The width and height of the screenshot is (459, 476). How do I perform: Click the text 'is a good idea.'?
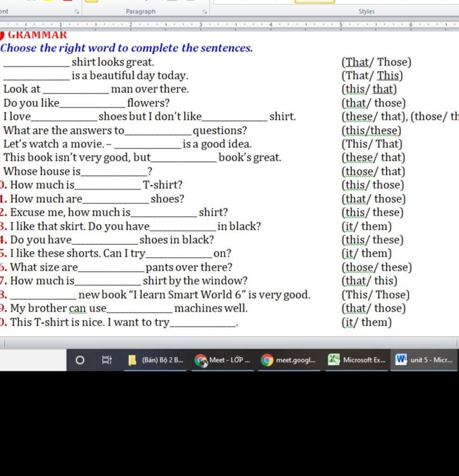217,144
